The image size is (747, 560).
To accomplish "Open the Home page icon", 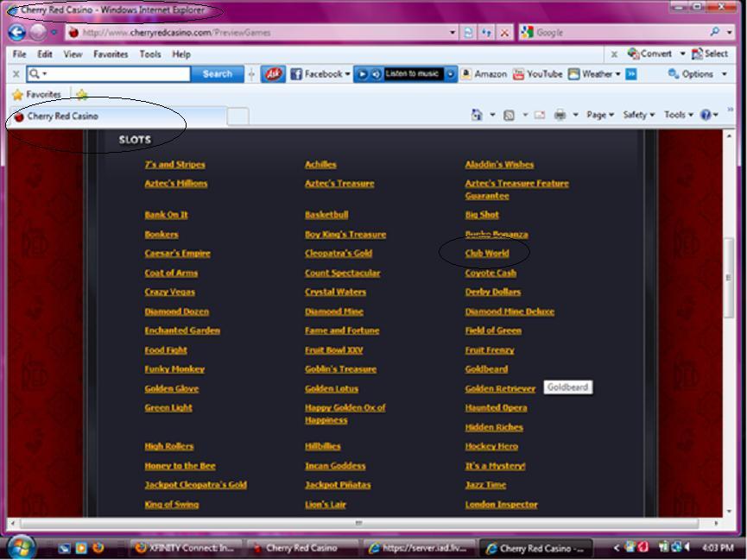I will (477, 115).
